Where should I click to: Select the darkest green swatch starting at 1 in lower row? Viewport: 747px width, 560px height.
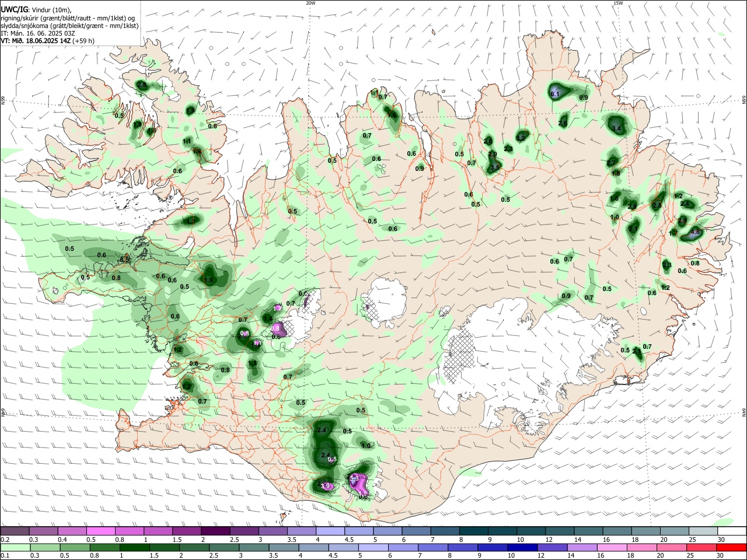(x=134, y=548)
